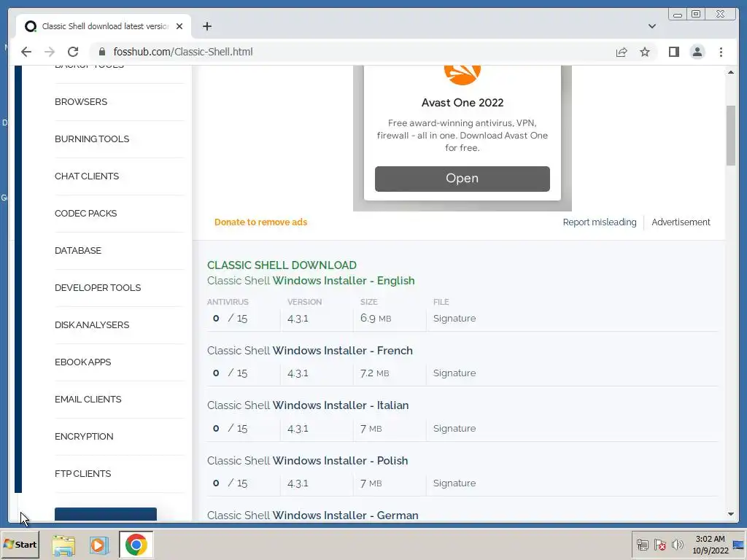
Task: Click the Action Center flag tray icon
Action: coord(659,545)
